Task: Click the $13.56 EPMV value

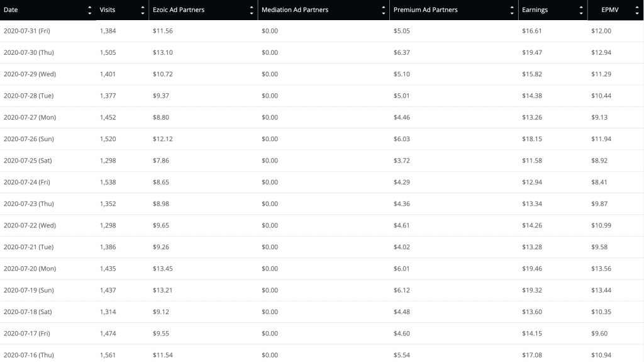Action: 601,269
